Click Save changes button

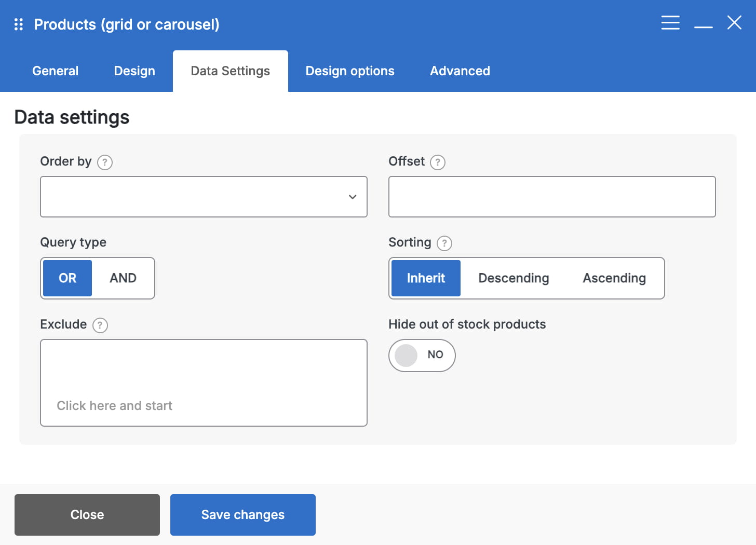pyautogui.click(x=243, y=515)
